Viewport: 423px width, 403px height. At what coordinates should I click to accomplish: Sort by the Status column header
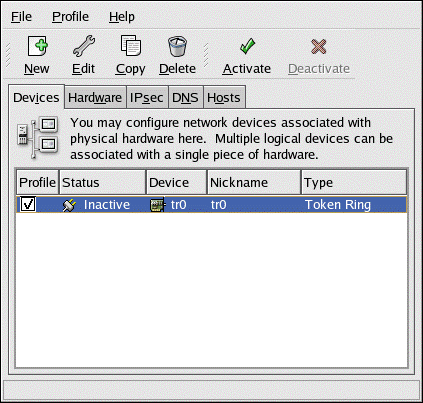[x=102, y=182]
